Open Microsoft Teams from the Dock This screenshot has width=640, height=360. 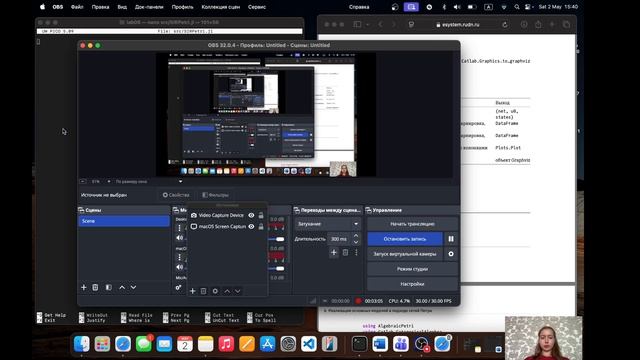[x=400, y=344]
